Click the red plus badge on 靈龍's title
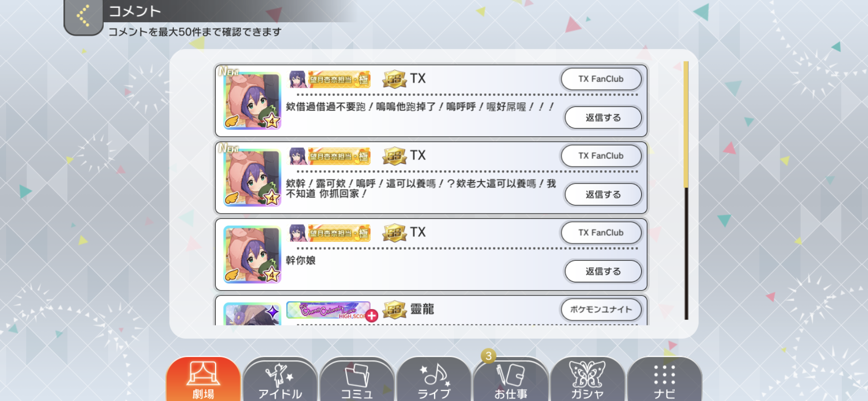The width and height of the screenshot is (868, 401). click(x=372, y=316)
